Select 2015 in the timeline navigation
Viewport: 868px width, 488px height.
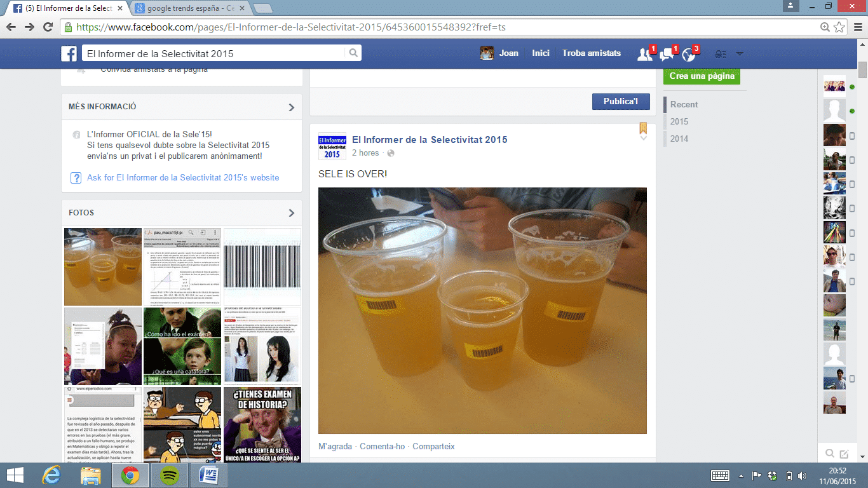[679, 121]
